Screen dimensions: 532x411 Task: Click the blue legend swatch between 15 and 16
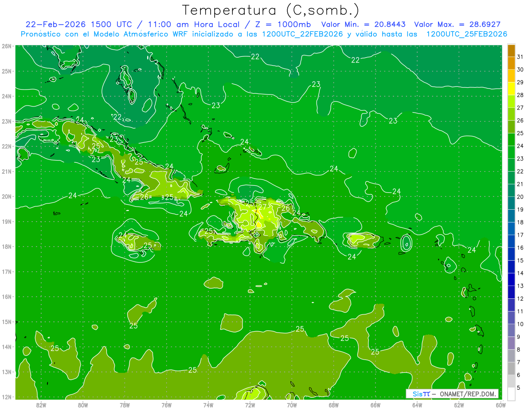pos(511,254)
